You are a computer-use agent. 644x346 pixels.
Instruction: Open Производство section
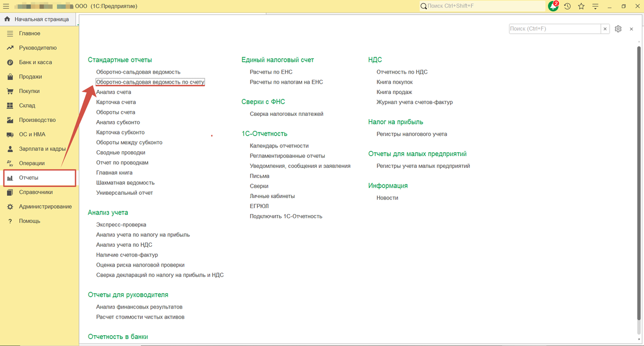coord(37,120)
